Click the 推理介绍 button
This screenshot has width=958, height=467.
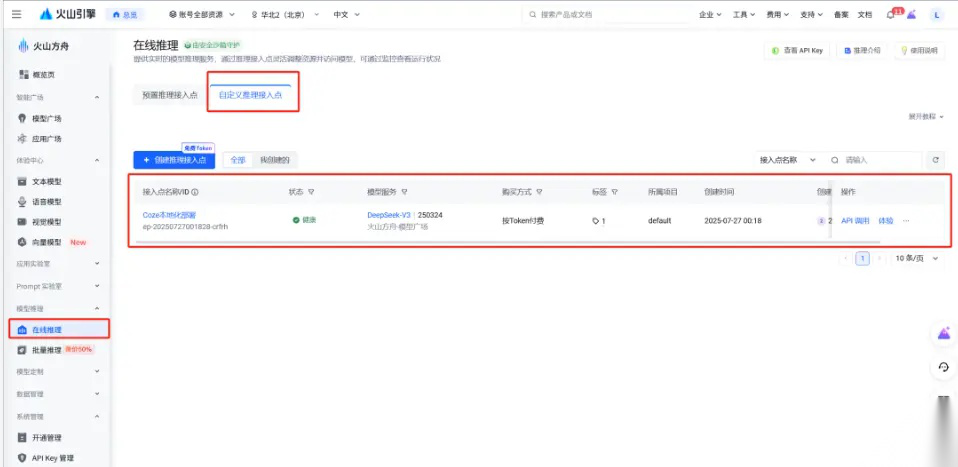click(x=862, y=51)
